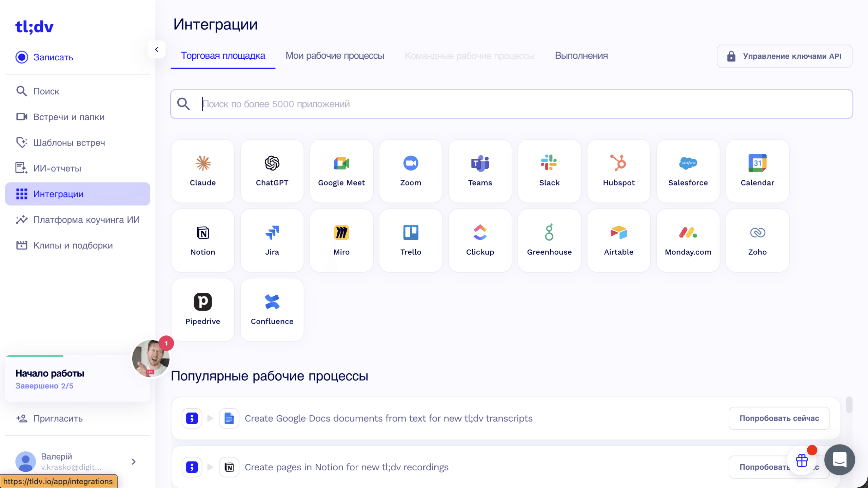Open the Zoho integration

757,240
